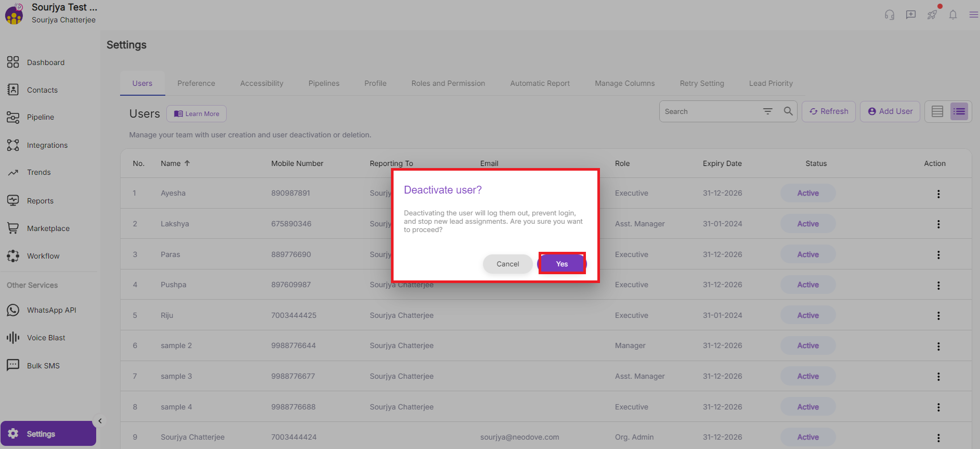This screenshot has width=980, height=449.
Task: Confirm deactivation by clicking Yes
Action: click(x=561, y=264)
